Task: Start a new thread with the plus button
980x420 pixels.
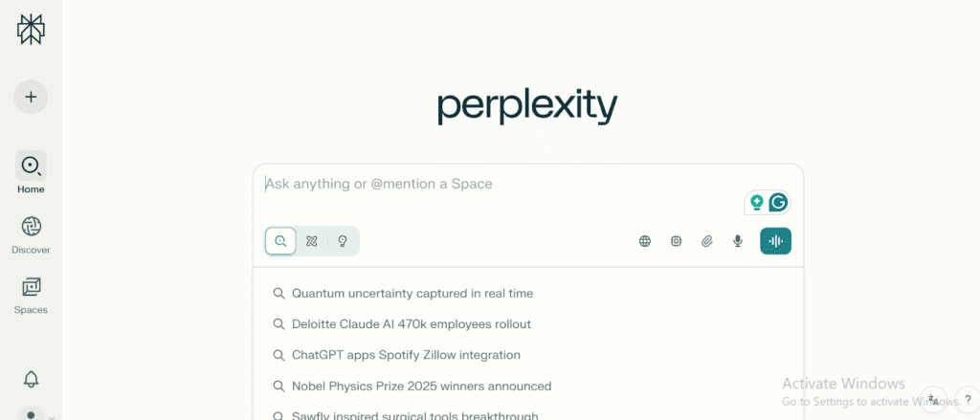Action: point(31,97)
